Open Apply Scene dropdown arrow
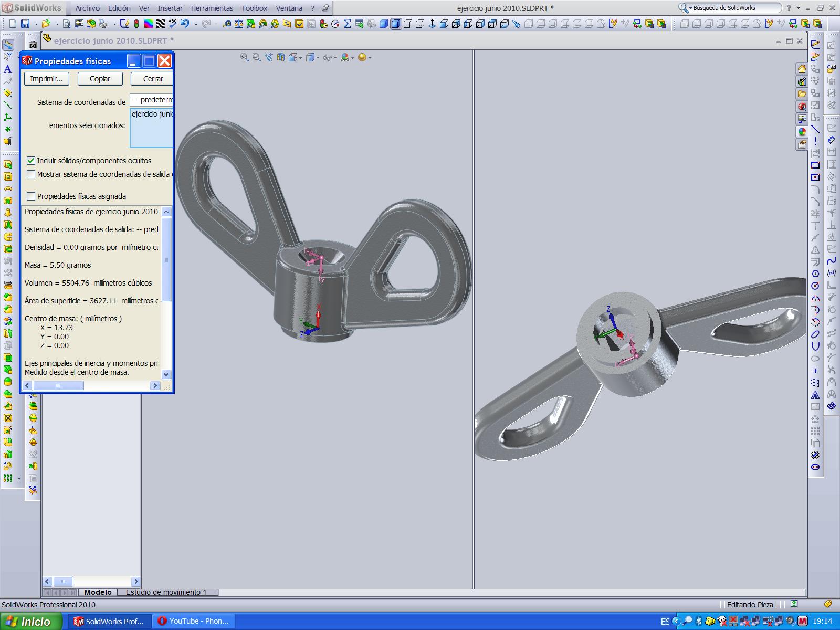The image size is (840, 630). click(x=352, y=58)
